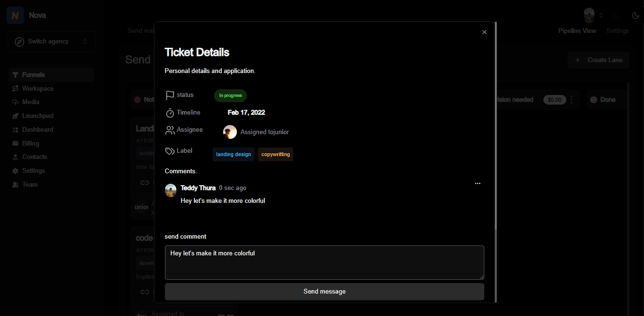The width and height of the screenshot is (644, 316).
Task: Close the Ticket Details dialog
Action: 484,32
